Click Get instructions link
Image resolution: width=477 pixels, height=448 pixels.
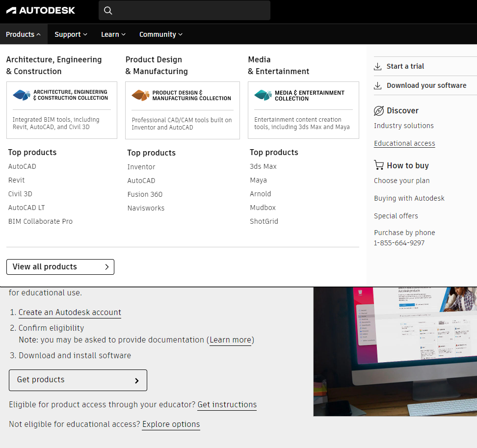click(x=227, y=404)
